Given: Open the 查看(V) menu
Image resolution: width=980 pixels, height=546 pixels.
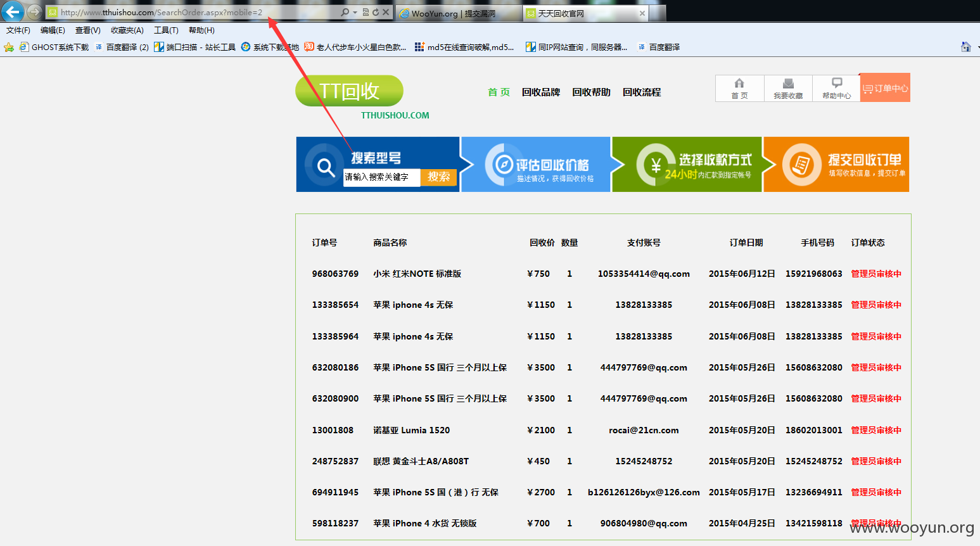Looking at the screenshot, I should (87, 30).
